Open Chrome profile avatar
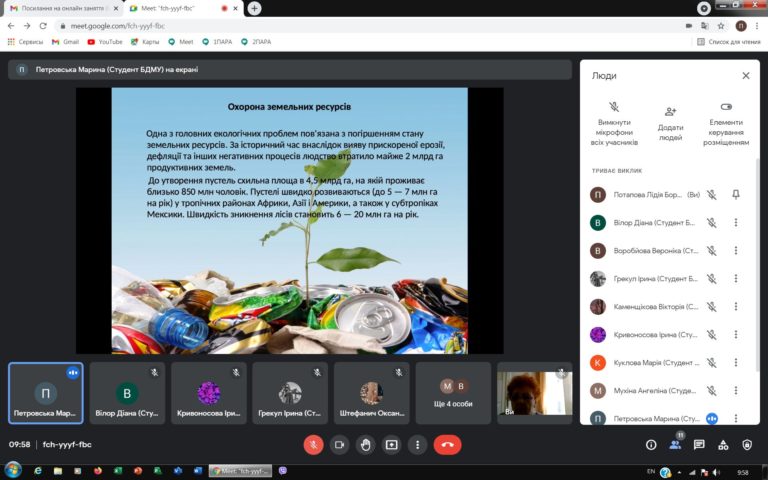The width and height of the screenshot is (768, 480). 741,26
